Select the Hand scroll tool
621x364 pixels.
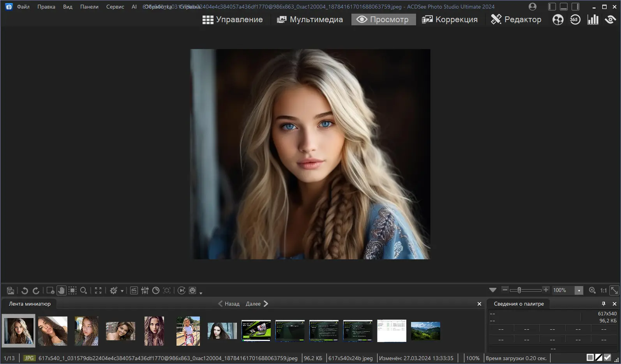(x=61, y=290)
